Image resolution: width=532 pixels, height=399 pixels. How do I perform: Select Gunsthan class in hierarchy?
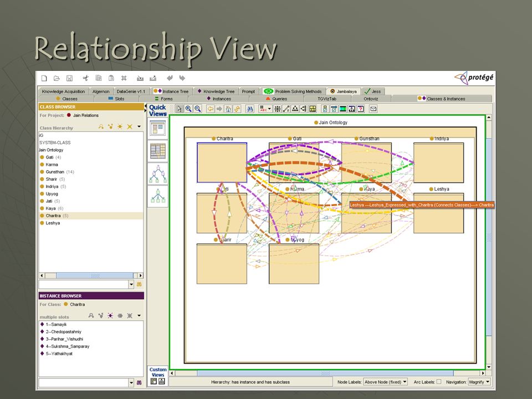(55, 172)
